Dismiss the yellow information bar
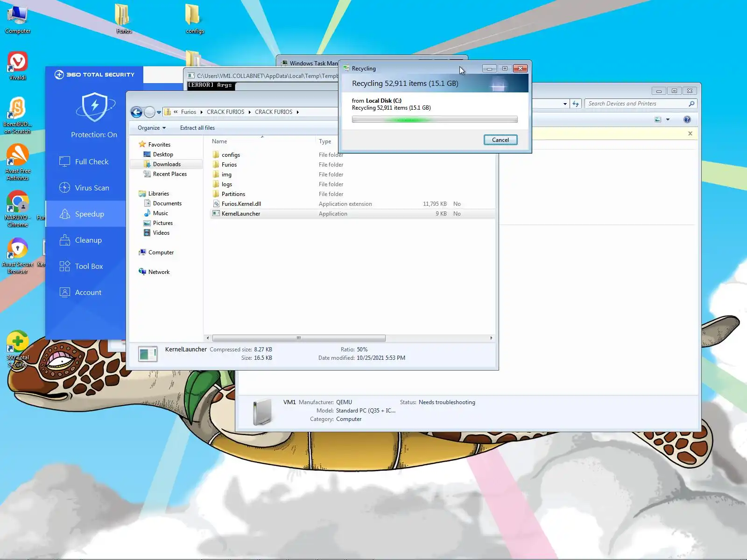The width and height of the screenshot is (747, 560). tap(690, 133)
